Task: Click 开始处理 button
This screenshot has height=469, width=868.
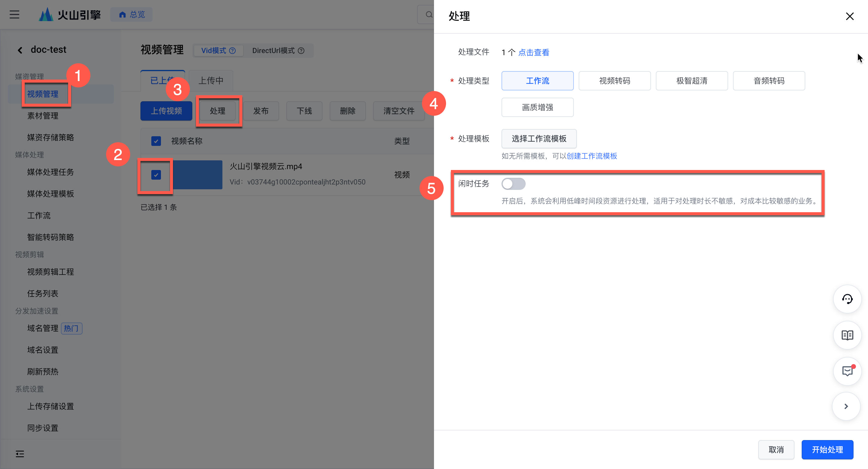Action: 827,450
